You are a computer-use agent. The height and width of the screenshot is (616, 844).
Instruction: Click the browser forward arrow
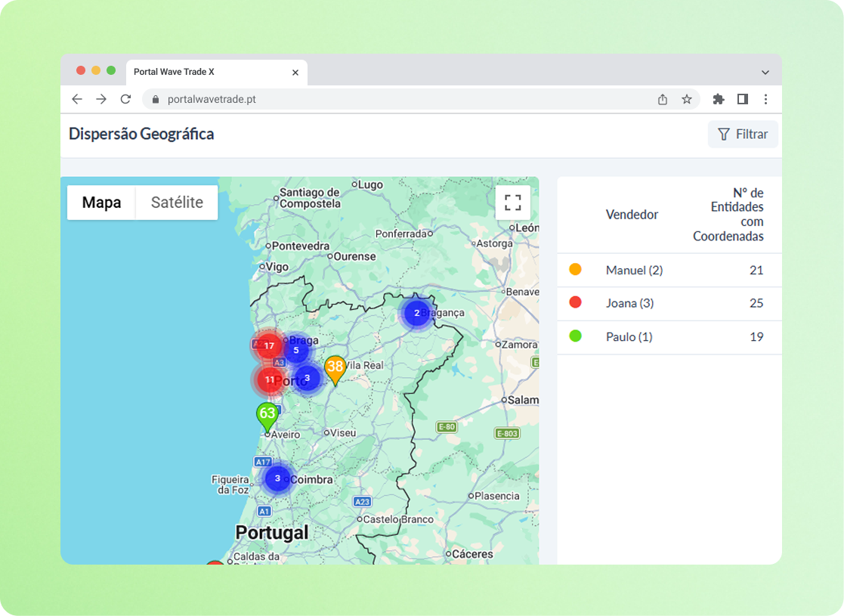pos(101,99)
